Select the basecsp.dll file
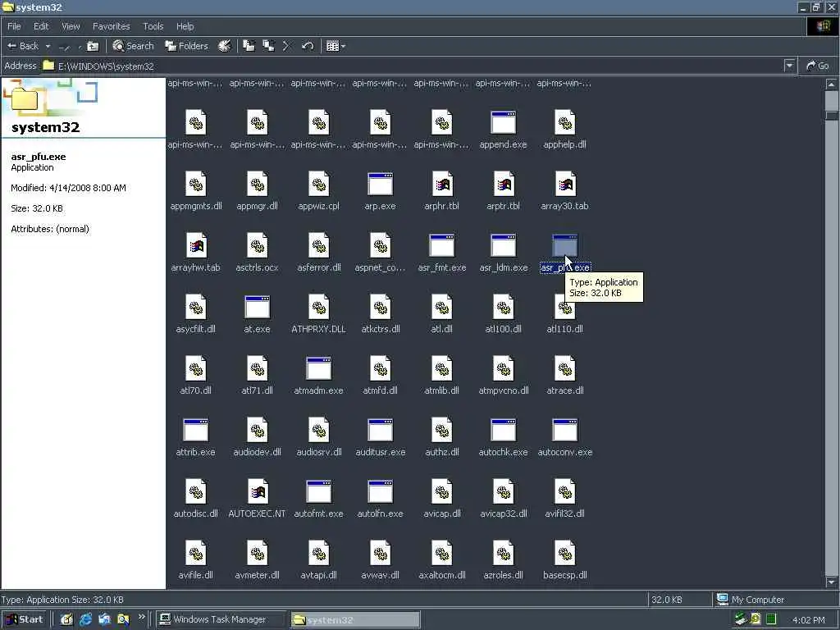This screenshot has width=840, height=630. point(564,561)
